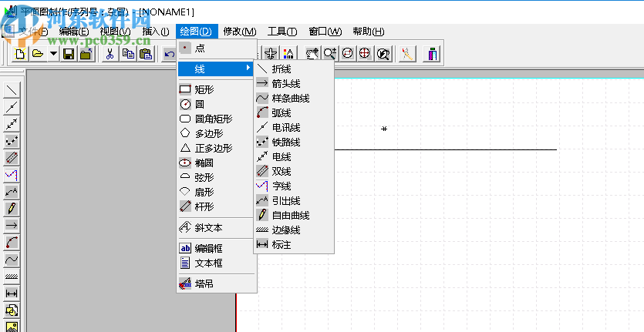The height and width of the screenshot is (332, 644).
Task: Open the 修改(M) menu
Action: [240, 32]
